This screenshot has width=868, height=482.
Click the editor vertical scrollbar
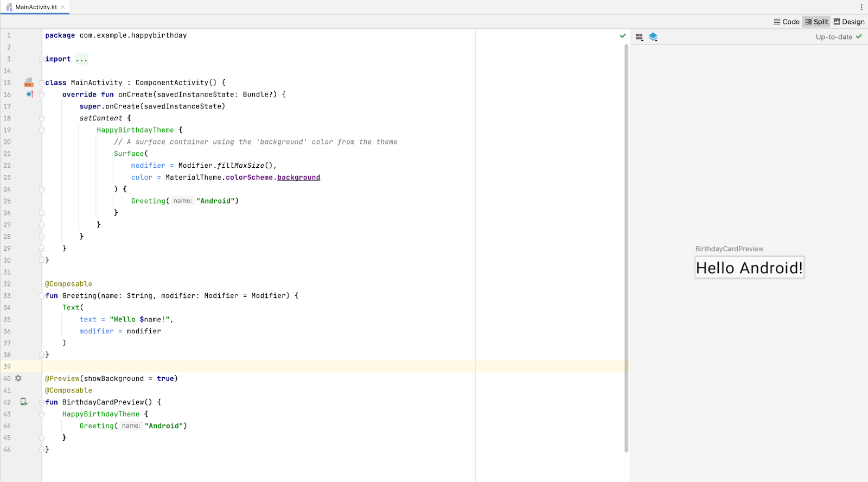click(626, 244)
